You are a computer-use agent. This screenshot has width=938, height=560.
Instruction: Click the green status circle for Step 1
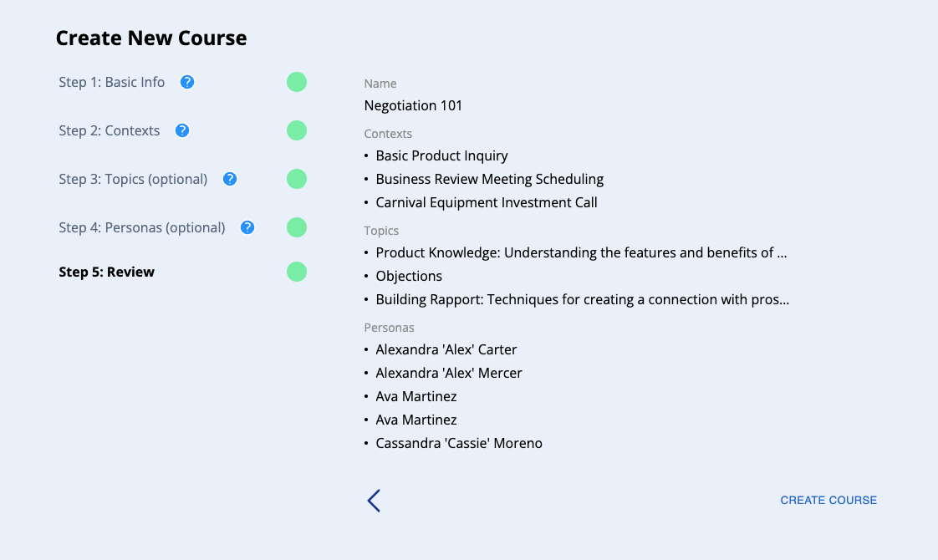(297, 82)
